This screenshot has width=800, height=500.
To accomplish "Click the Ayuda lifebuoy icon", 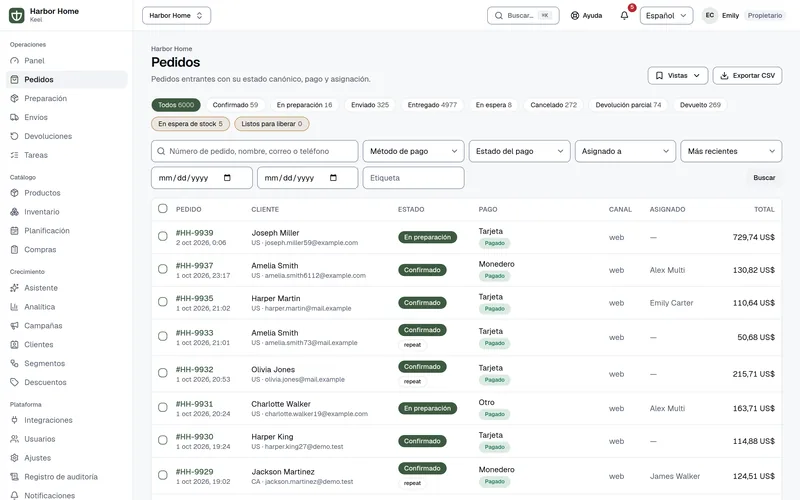I will click(x=574, y=15).
